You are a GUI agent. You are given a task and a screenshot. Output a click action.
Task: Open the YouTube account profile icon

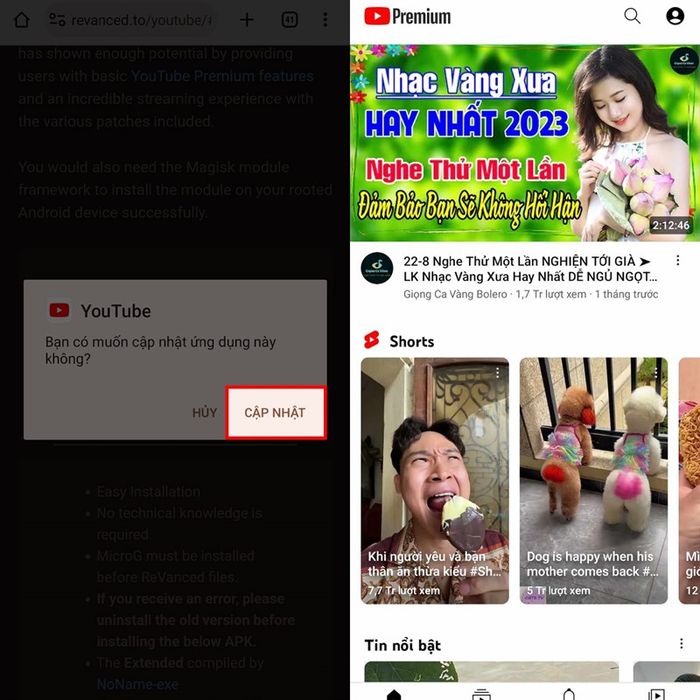(x=675, y=16)
